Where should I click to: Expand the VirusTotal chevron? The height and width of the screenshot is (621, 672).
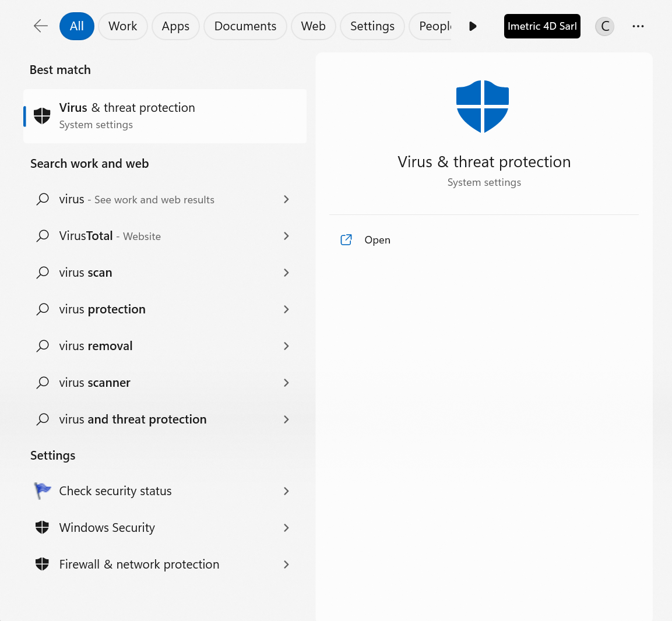click(286, 236)
